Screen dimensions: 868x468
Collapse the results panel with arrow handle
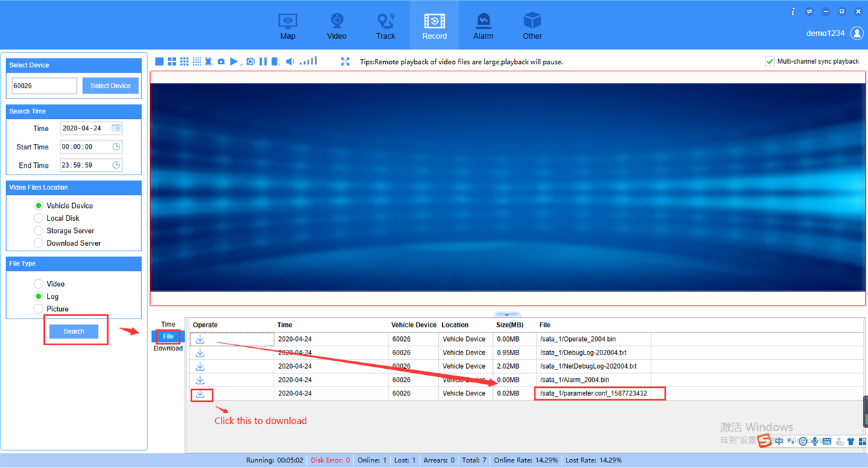(x=507, y=314)
